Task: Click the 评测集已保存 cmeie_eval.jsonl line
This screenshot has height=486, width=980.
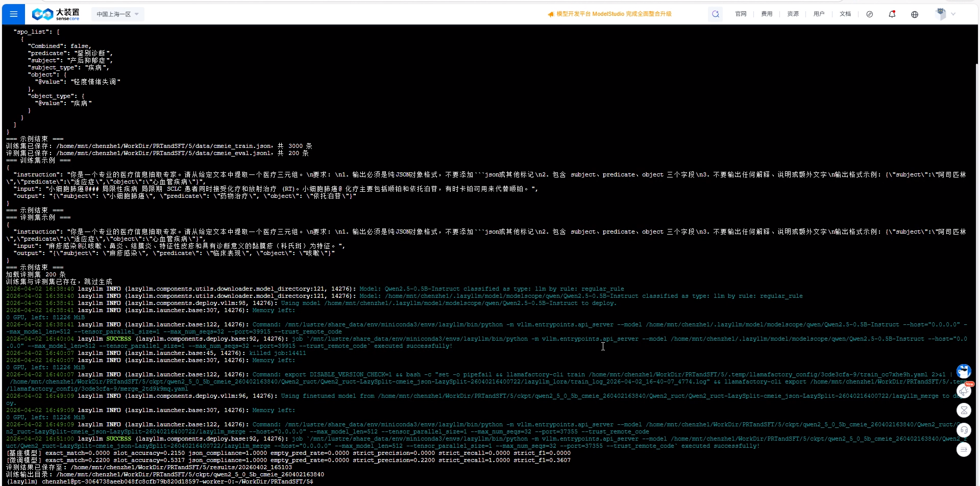Action: [x=157, y=153]
